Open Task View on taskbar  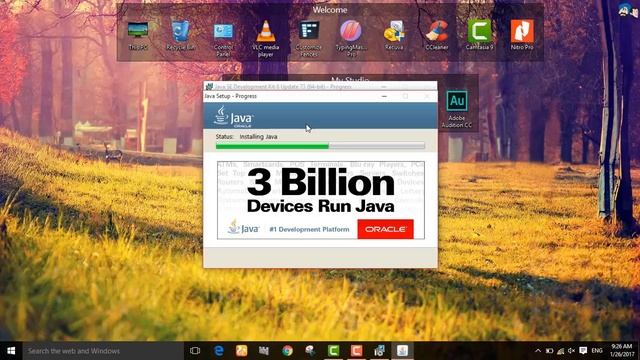point(195,351)
